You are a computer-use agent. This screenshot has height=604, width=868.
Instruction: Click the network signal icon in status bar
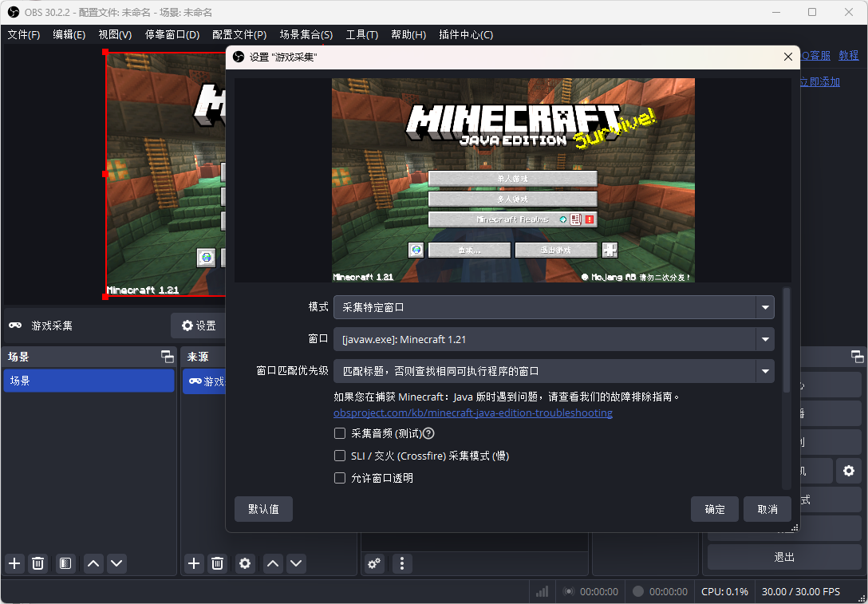pyautogui.click(x=542, y=592)
